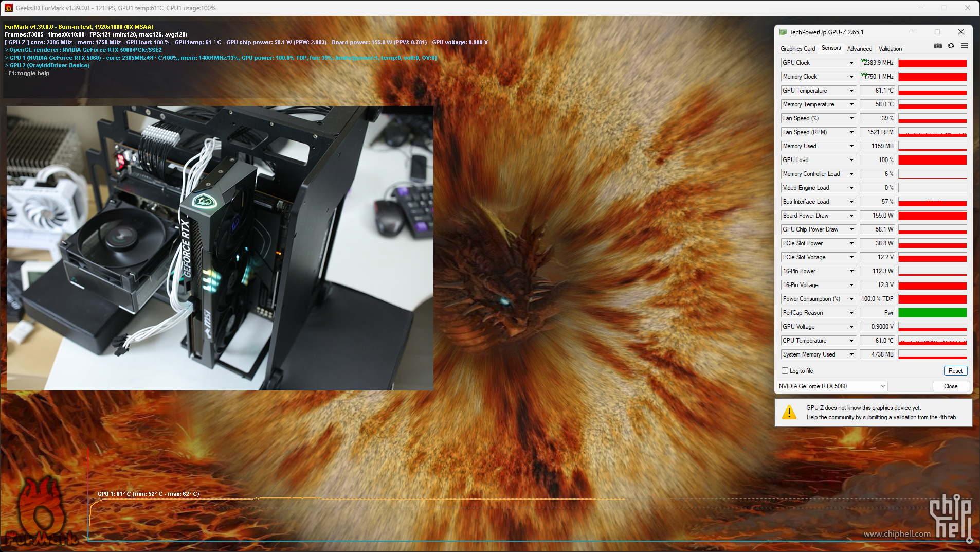Click the GPU Voltage value 0.9000 V
980x552 pixels.
878,327
